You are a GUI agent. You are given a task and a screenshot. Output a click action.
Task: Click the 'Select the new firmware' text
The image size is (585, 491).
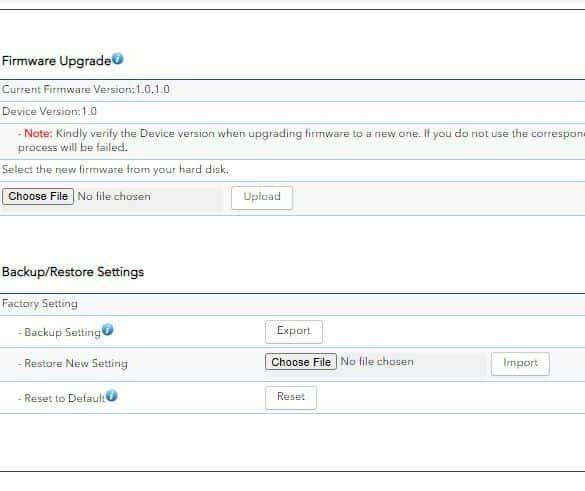[x=115, y=170]
